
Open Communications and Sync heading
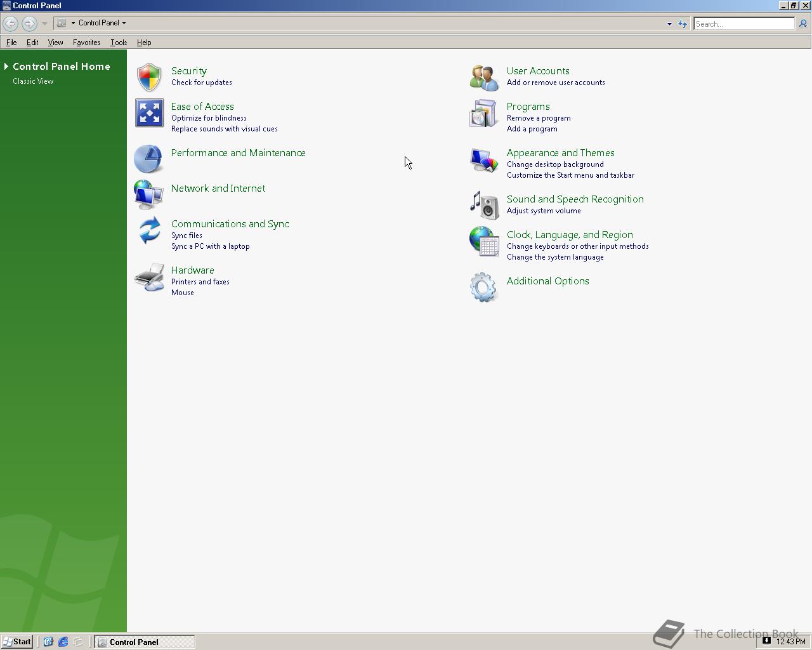(x=230, y=224)
